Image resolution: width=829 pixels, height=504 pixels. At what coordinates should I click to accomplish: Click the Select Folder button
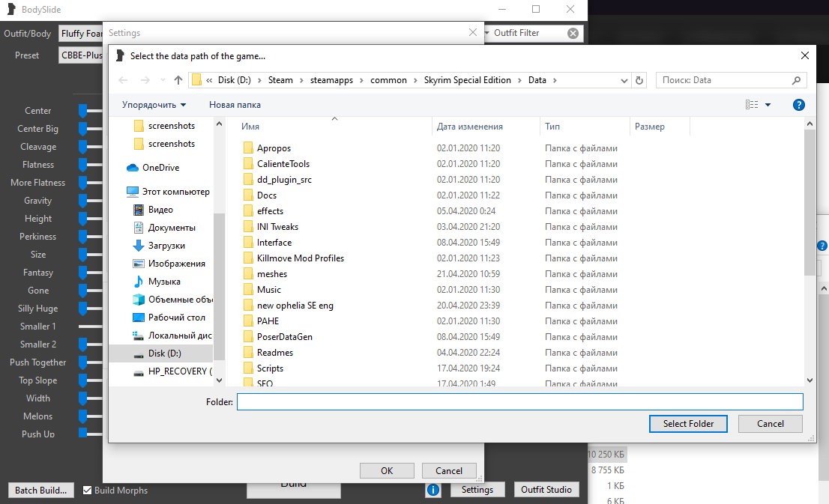click(688, 424)
